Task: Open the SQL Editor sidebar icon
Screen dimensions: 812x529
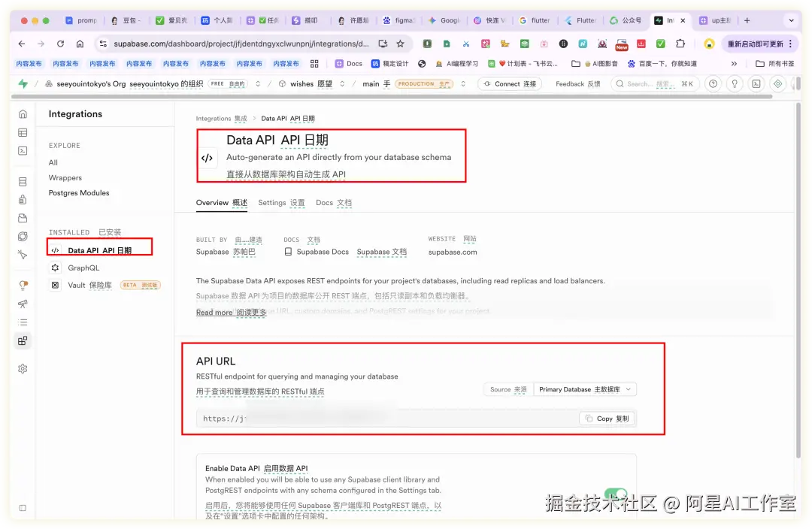Action: pos(23,150)
